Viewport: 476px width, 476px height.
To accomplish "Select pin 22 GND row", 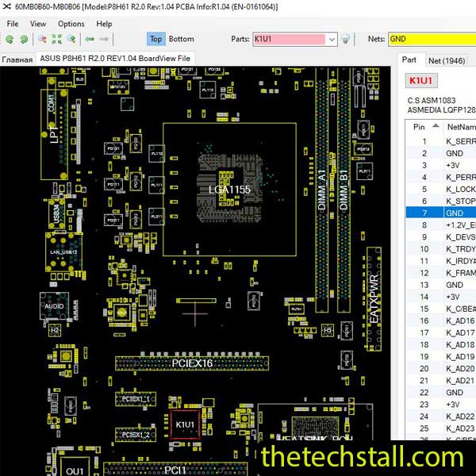I will click(x=441, y=392).
